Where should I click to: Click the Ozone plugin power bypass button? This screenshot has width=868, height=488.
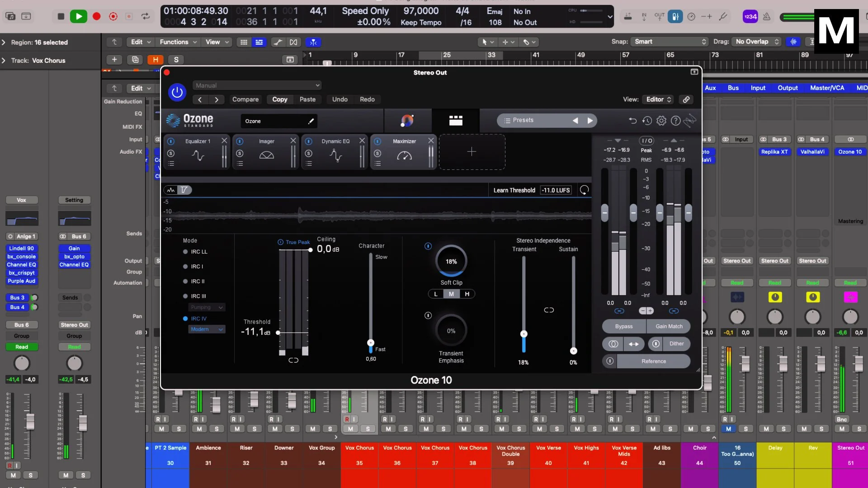[177, 92]
